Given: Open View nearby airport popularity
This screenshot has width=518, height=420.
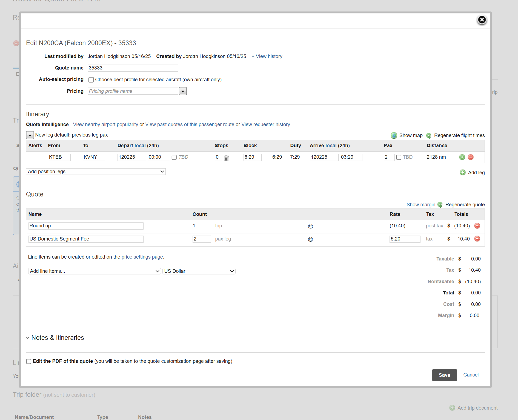Looking at the screenshot, I should pyautogui.click(x=105, y=124).
